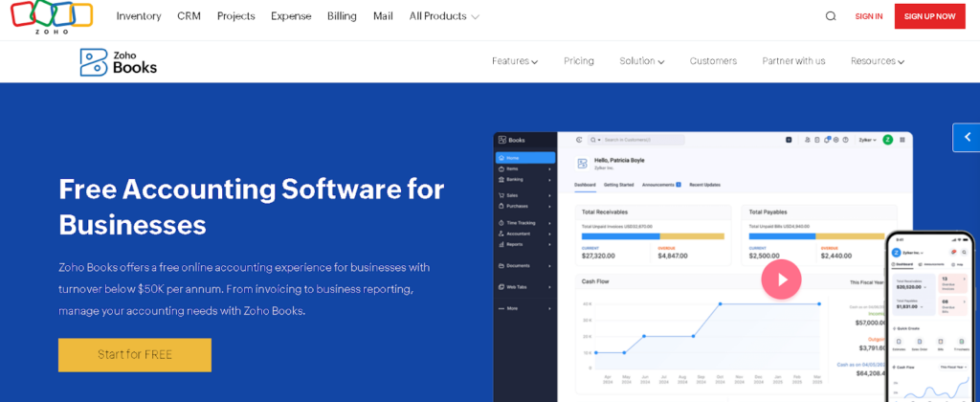Image resolution: width=980 pixels, height=402 pixels.
Task: Click the Hello, Patricia Boyle greeting
Action: (x=619, y=161)
